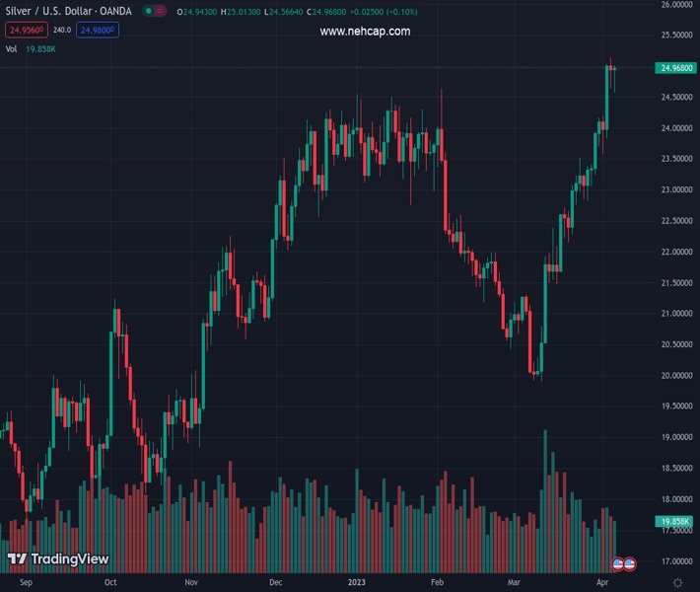Toggle the market status indicator pill
The width and height of the screenshot is (700, 592).
click(153, 12)
